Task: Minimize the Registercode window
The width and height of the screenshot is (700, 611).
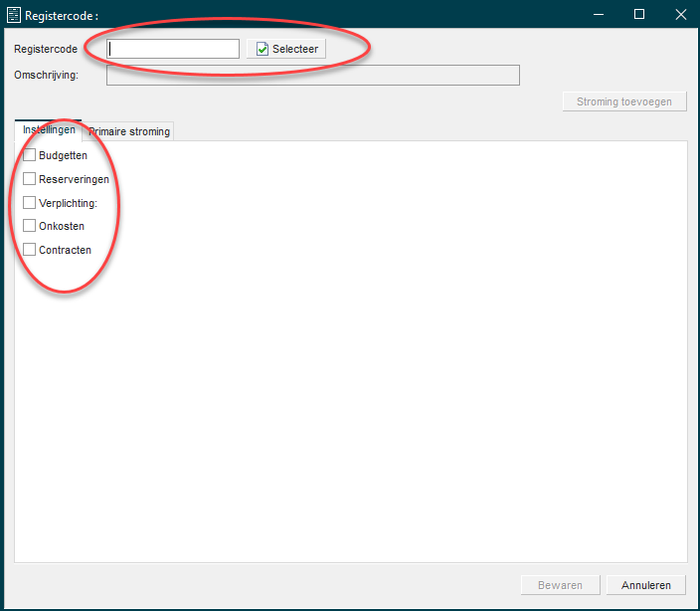Action: point(595,15)
